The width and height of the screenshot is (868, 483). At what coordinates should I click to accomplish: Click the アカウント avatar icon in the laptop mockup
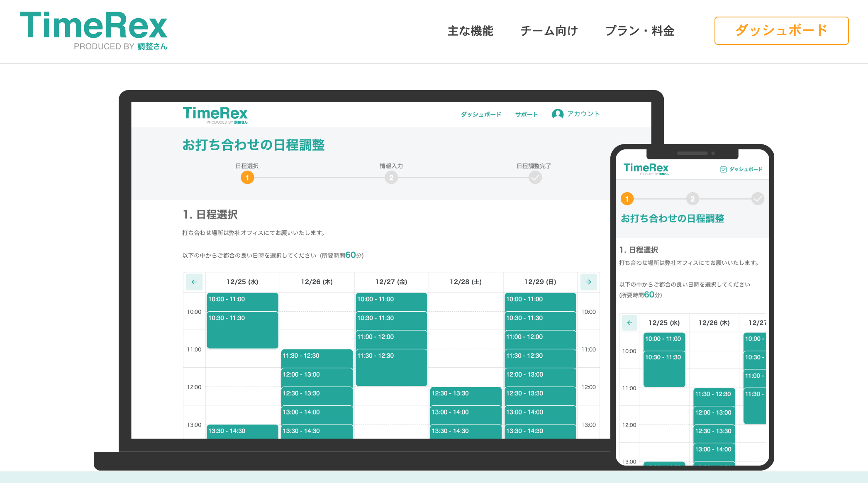(x=558, y=114)
